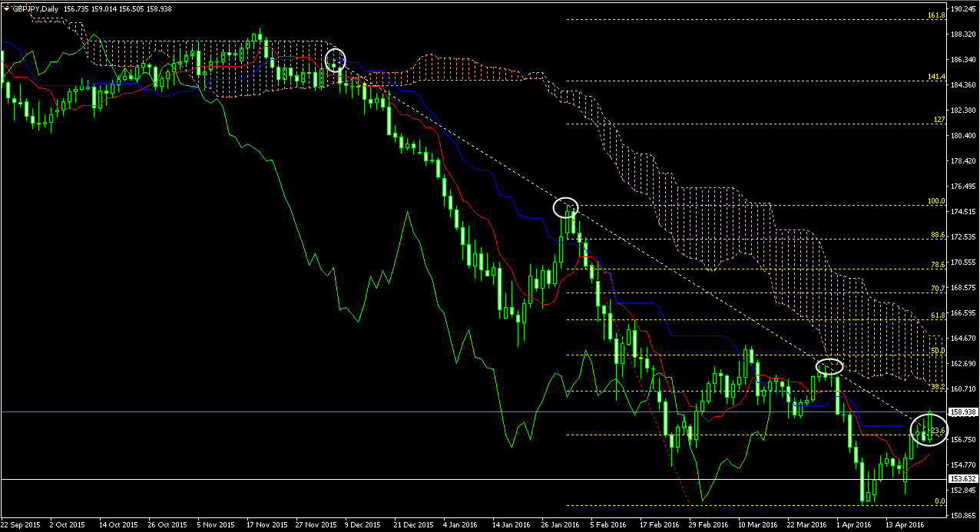980x532 pixels.
Task: Click the 176.495 price axis label
Action: click(963, 187)
